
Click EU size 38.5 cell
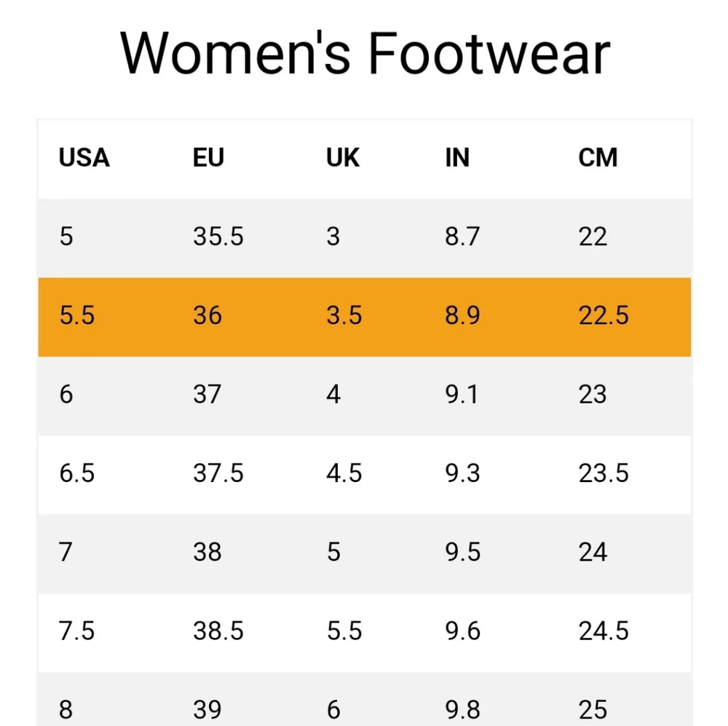(218, 631)
